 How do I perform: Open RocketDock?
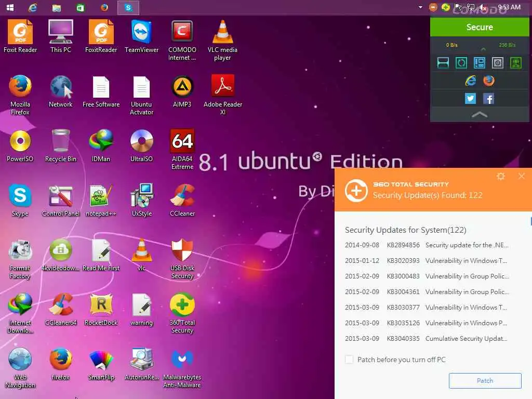[x=101, y=310]
